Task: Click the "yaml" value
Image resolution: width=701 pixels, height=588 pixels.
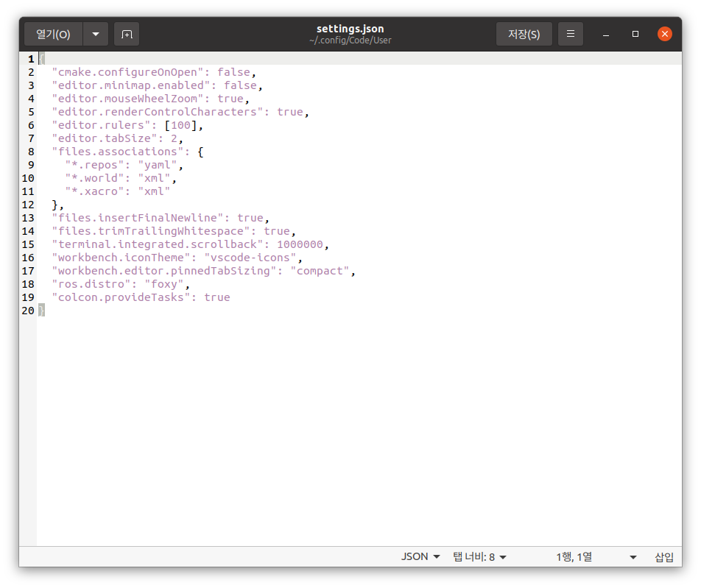Action: coord(158,165)
